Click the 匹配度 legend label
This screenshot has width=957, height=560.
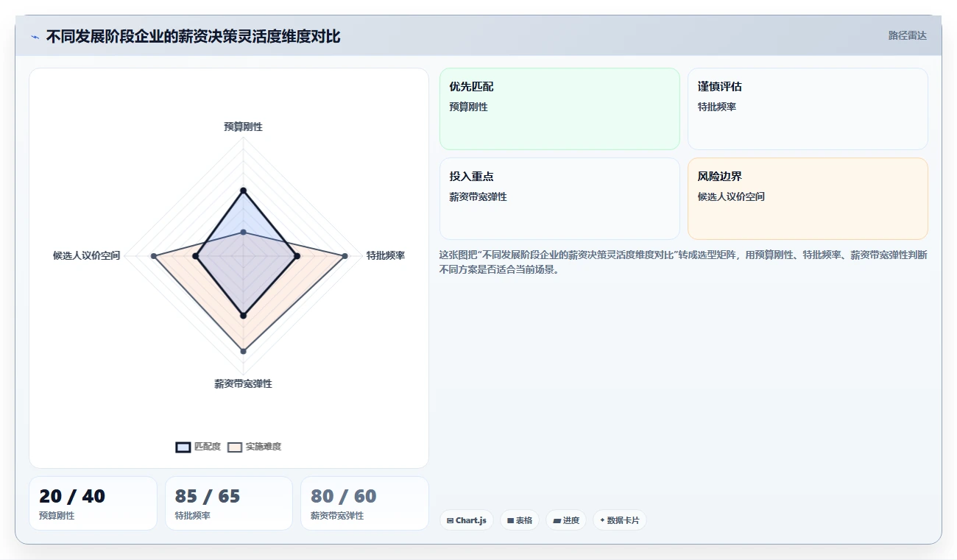click(208, 447)
